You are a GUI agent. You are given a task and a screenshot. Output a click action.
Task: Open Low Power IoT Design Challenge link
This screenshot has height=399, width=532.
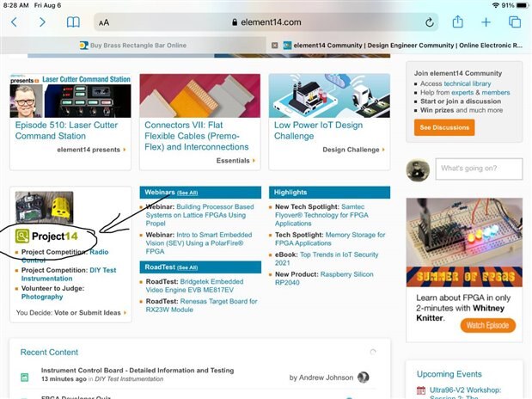tap(318, 131)
